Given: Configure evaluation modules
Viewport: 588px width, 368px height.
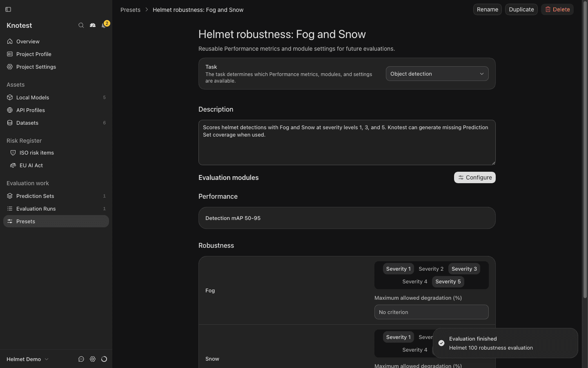Looking at the screenshot, I should tap(475, 177).
